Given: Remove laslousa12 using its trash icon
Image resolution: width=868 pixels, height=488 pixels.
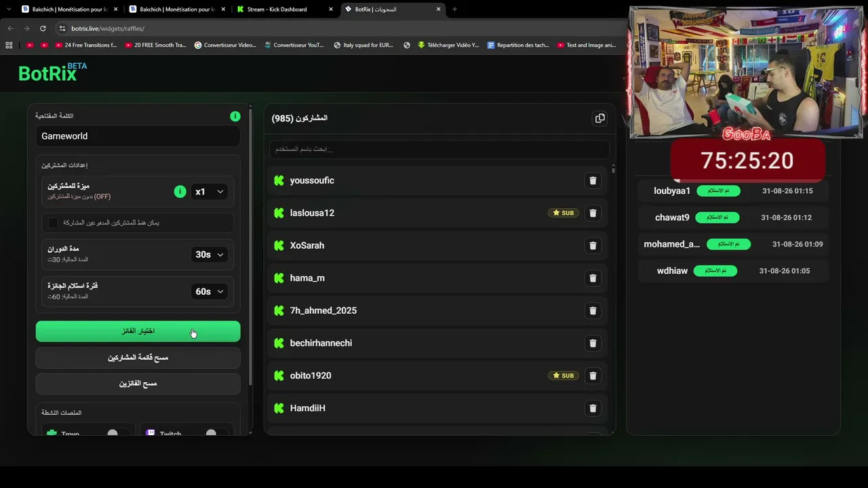Looking at the screenshot, I should pos(593,213).
